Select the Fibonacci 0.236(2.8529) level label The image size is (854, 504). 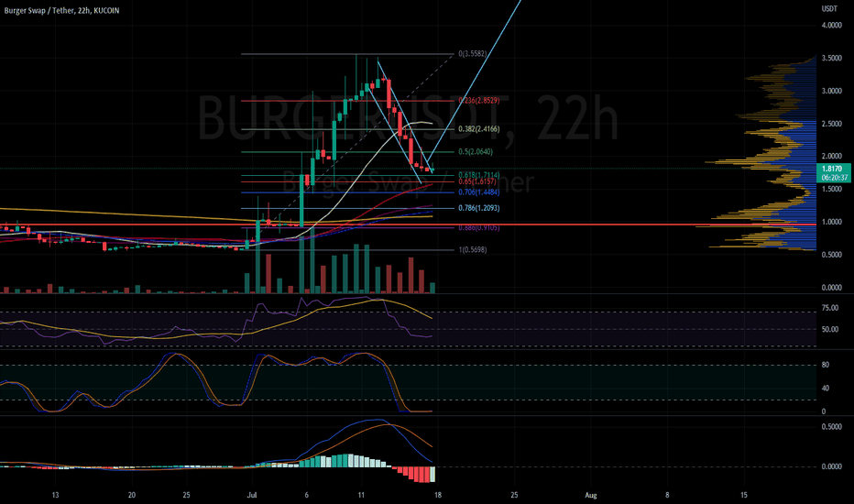478,101
